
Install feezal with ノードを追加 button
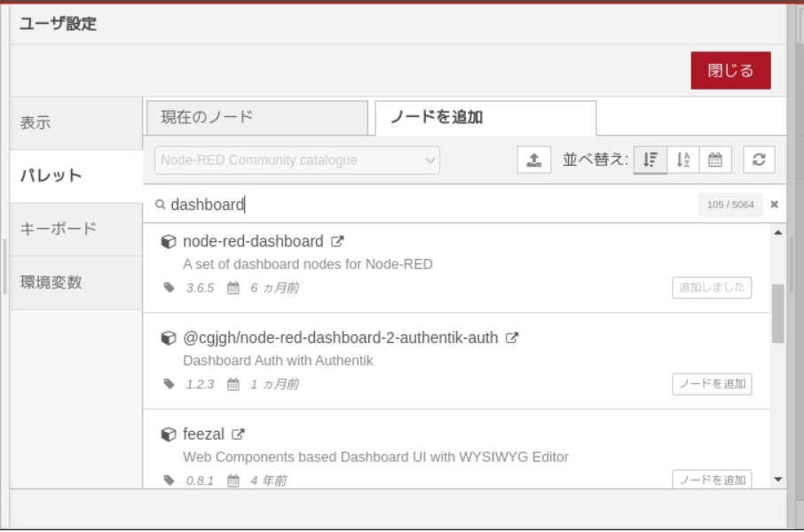point(712,480)
